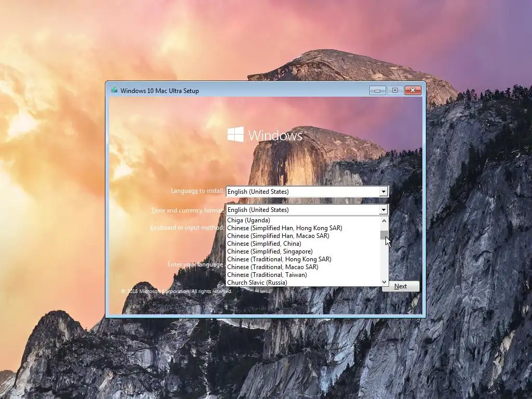Image resolution: width=532 pixels, height=399 pixels.
Task: Click the setup icon in title bar
Action: coord(114,90)
